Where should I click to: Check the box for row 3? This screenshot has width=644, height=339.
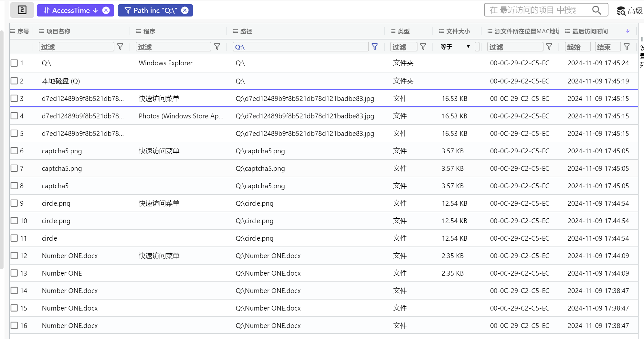coord(14,98)
